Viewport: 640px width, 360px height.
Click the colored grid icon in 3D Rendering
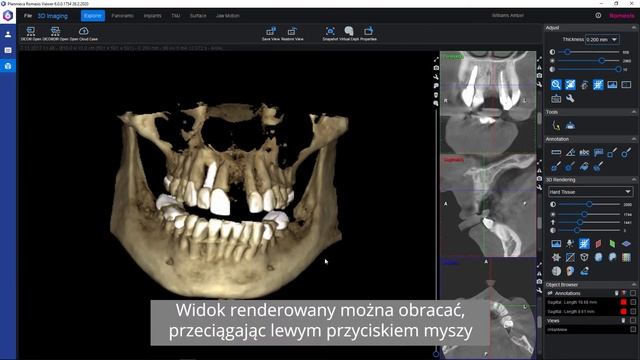pyautogui.click(x=626, y=257)
